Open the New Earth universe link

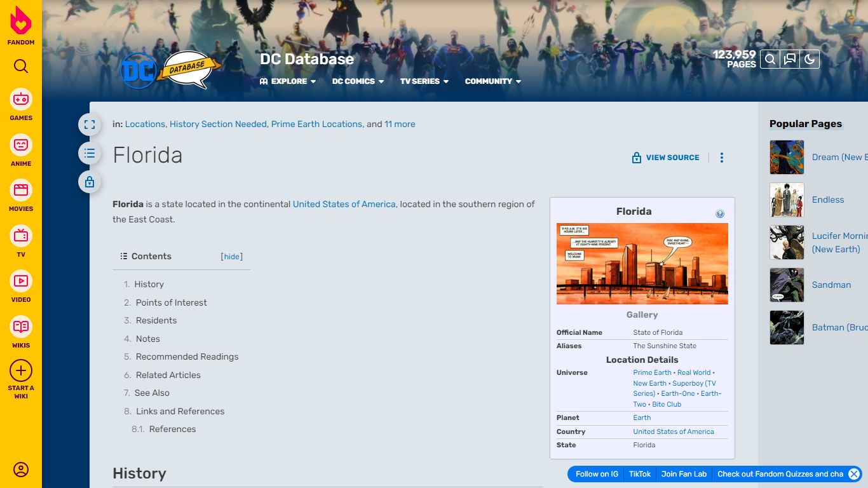[649, 383]
